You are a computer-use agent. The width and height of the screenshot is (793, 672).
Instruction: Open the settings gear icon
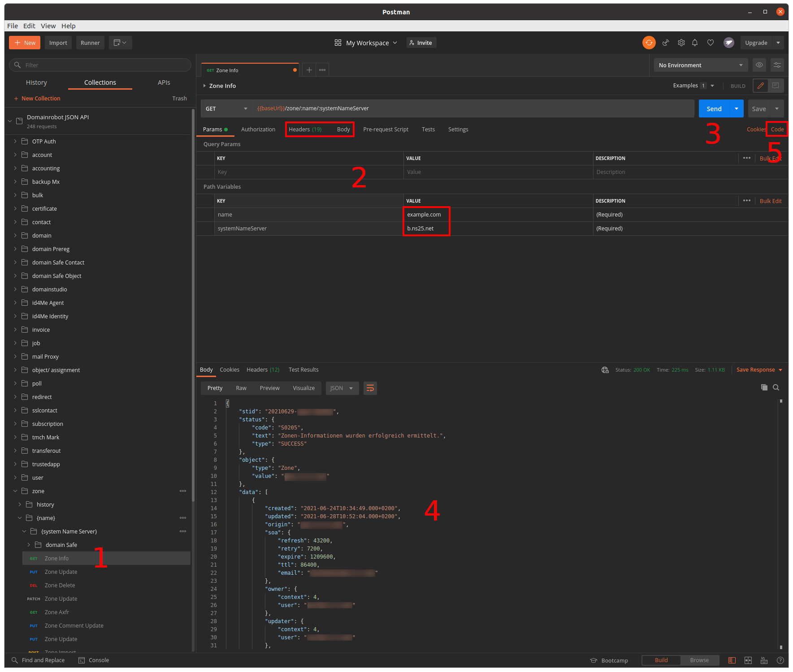[x=681, y=43]
